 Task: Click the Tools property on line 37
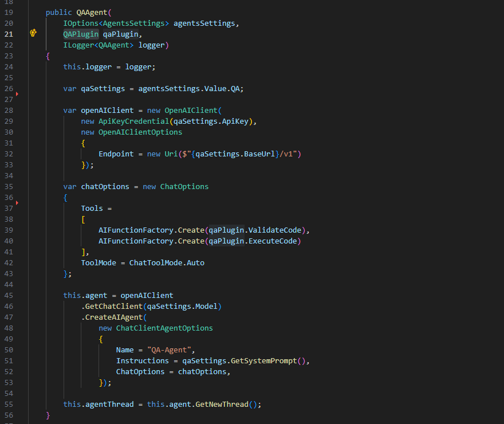coord(92,209)
